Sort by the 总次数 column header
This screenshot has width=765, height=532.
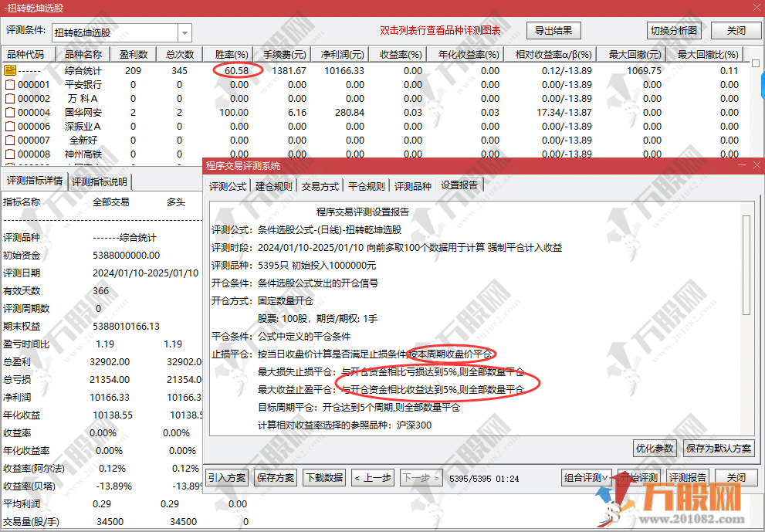pos(180,54)
